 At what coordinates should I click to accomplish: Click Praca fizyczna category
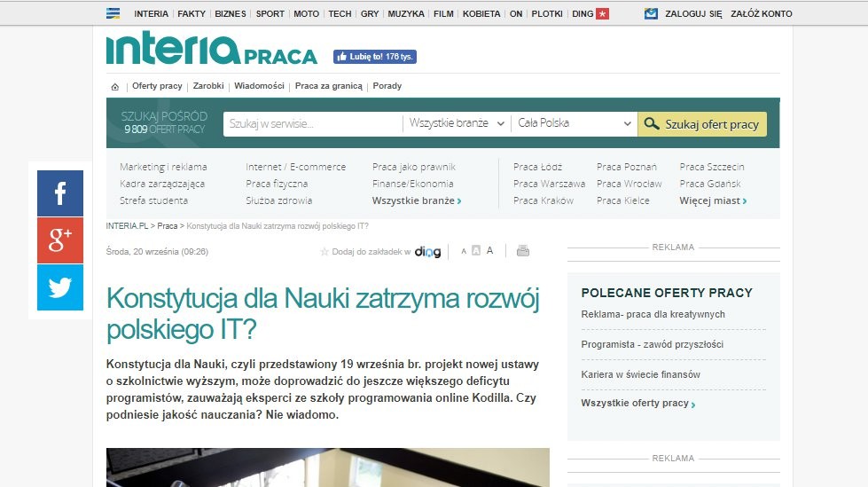tap(277, 184)
